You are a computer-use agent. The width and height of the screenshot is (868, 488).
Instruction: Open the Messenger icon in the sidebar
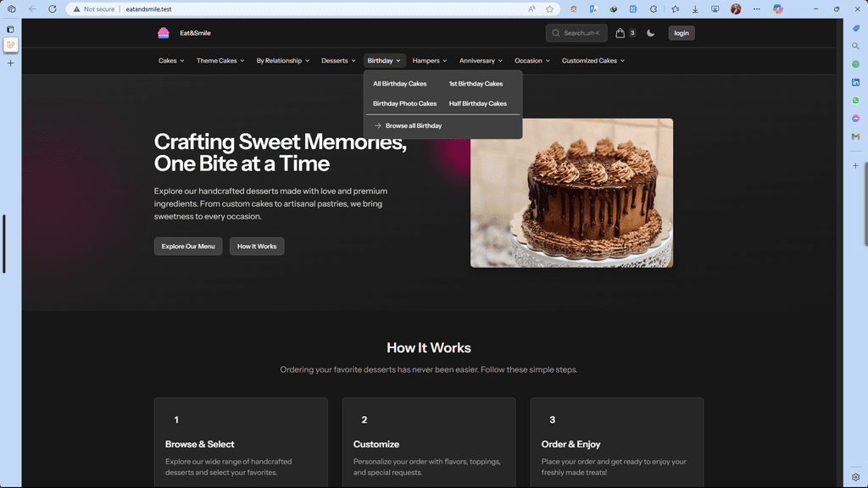tap(856, 119)
